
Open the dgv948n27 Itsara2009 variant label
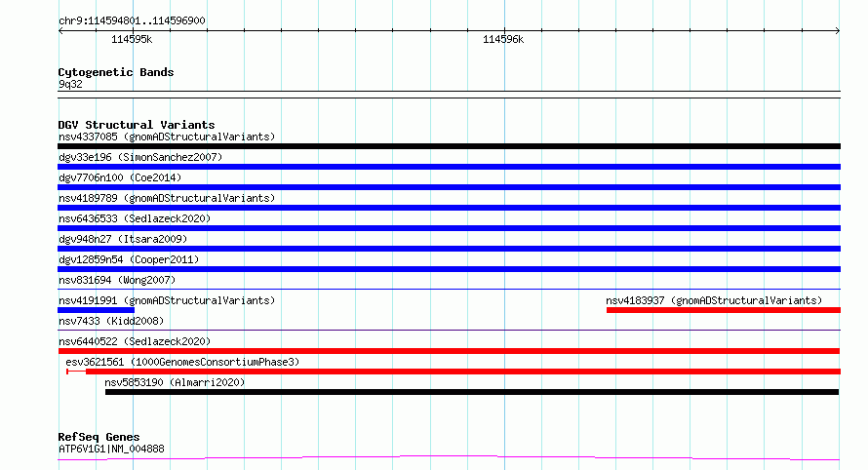point(123,239)
